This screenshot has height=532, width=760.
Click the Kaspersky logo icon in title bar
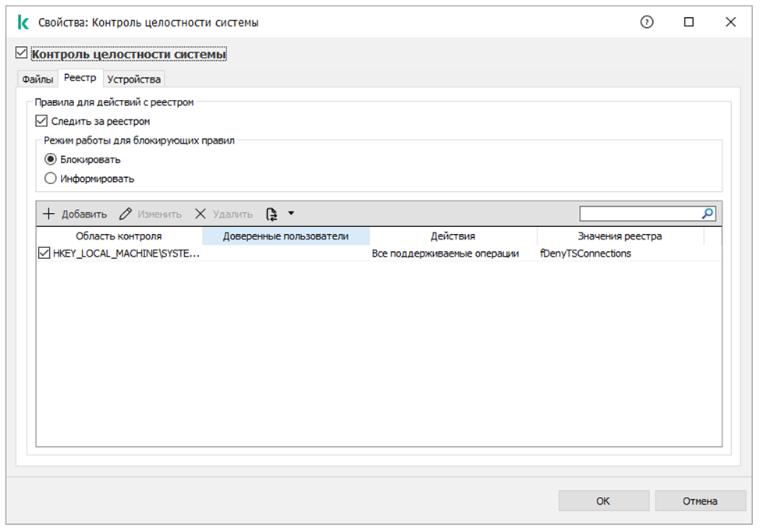click(x=23, y=23)
